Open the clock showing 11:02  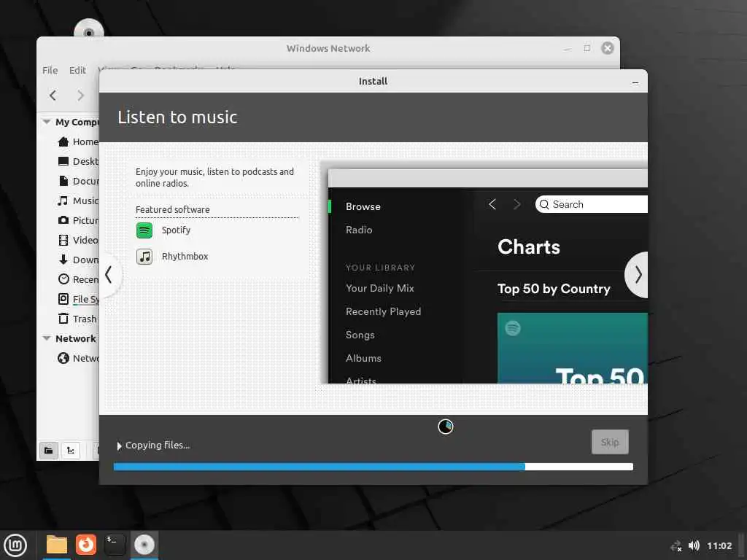pos(719,545)
